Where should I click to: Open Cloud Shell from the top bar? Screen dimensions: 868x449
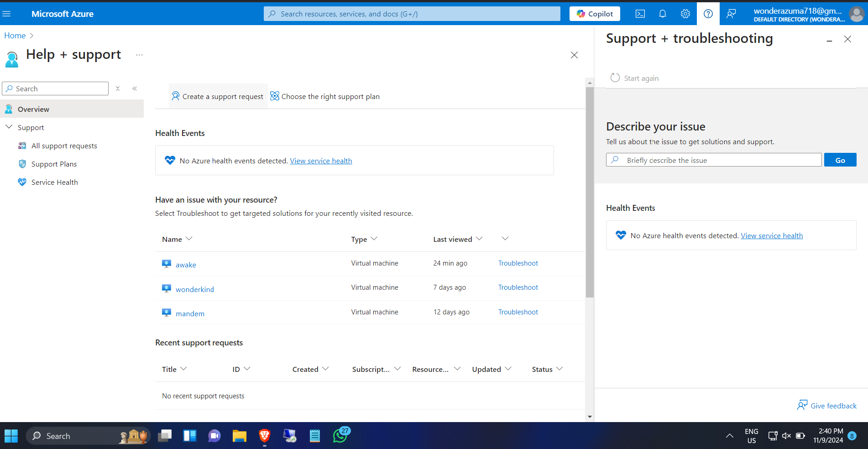[x=640, y=14]
